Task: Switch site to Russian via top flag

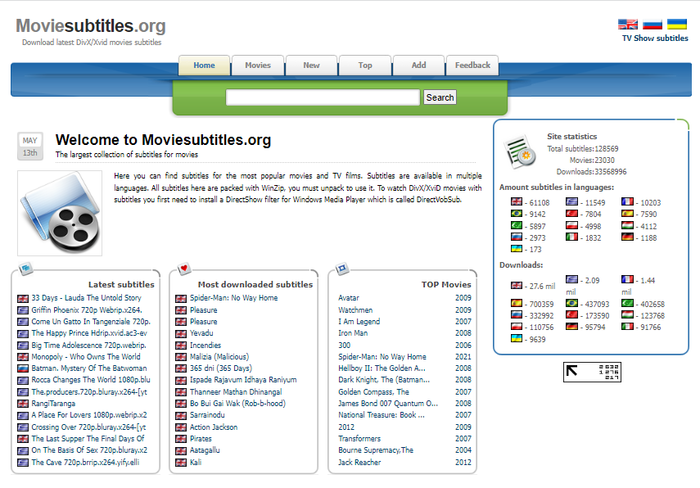Action: click(x=652, y=24)
